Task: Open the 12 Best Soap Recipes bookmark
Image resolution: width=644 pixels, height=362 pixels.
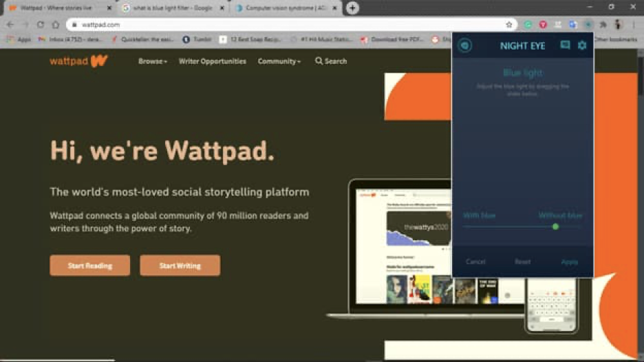Action: [x=250, y=39]
